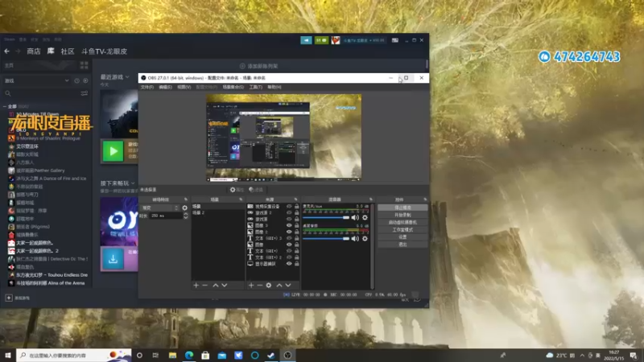Screen dimensions: 644x362
Task: Open Desktop Audio settings gear
Action: (365, 238)
